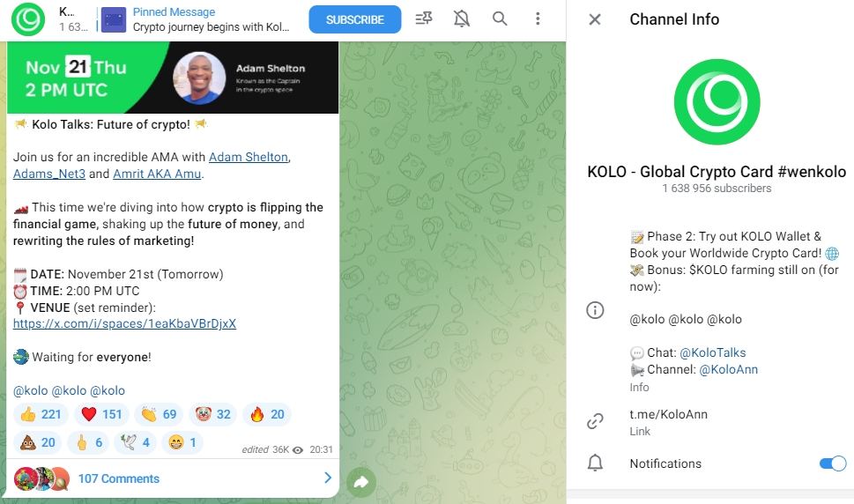Open the Adams_Net3 mention link
This screenshot has height=504, width=854.
[x=49, y=174]
